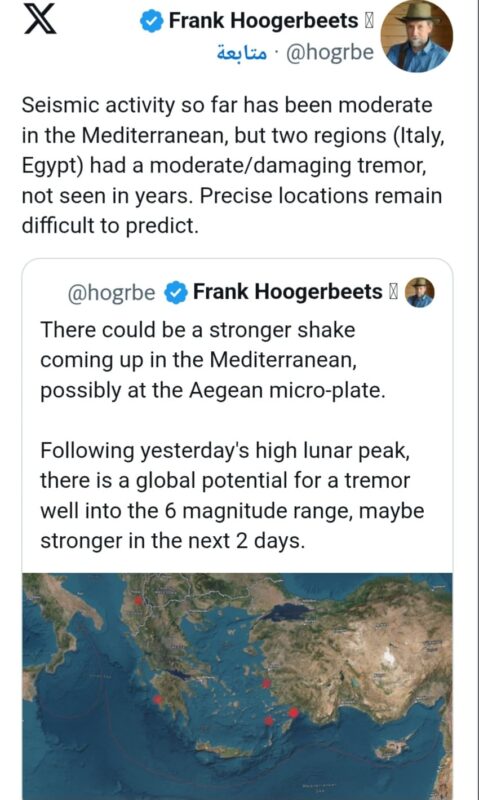
Task: Click the largest red marker near southwest Turkey
Action: 293,712
